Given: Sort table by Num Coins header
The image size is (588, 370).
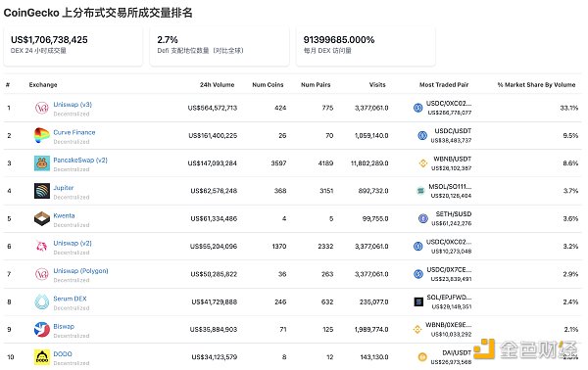Looking at the screenshot, I should point(268,84).
